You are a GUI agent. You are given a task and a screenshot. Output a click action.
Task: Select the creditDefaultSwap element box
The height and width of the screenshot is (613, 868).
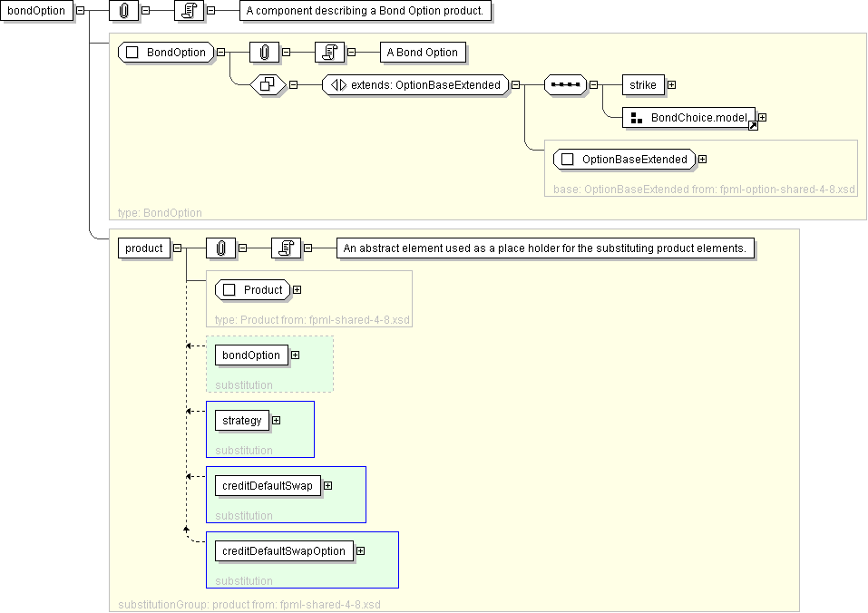tap(268, 486)
